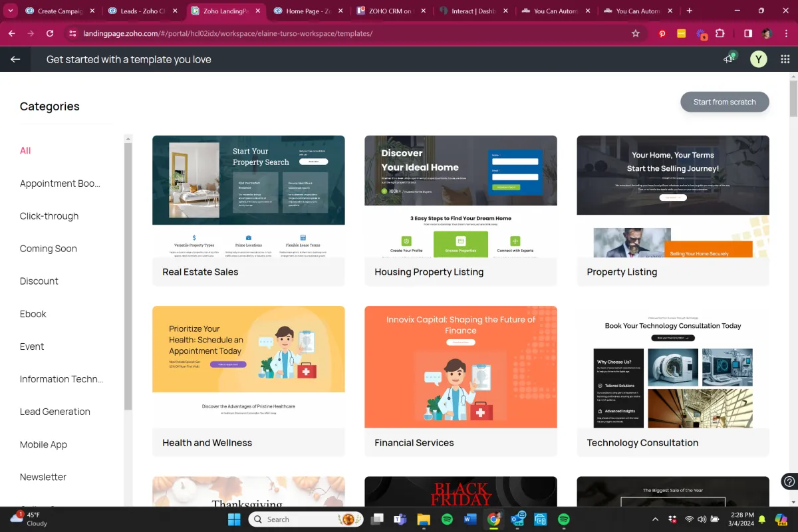Open the Zoho apps grid launcher

pos(785,59)
